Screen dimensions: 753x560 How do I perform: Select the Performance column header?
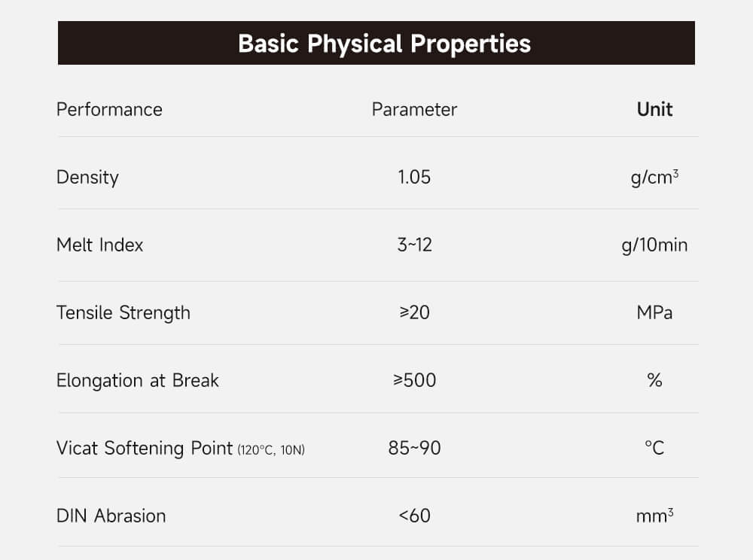(x=109, y=109)
